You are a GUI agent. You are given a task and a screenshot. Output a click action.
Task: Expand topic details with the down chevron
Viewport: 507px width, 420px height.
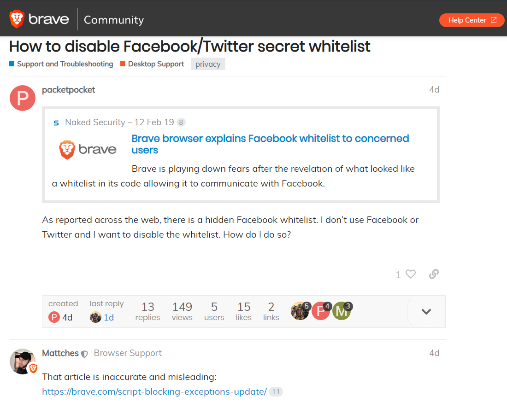pos(425,311)
